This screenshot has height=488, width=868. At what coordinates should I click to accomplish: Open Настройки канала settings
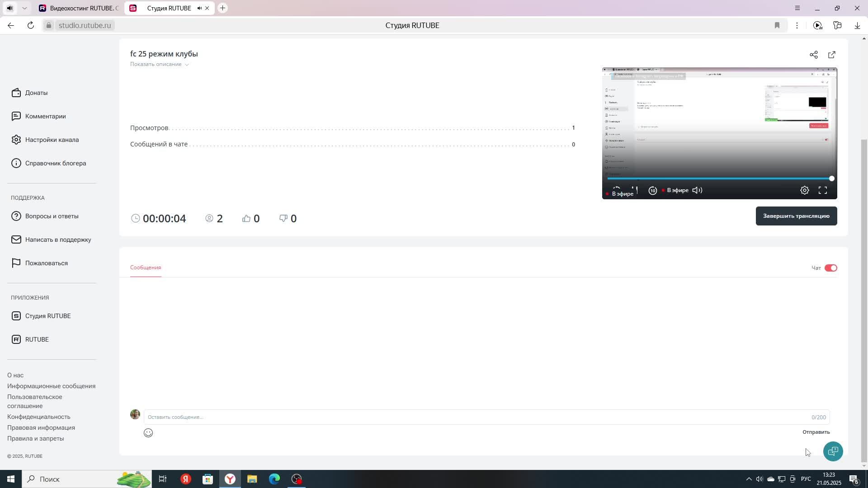point(45,140)
